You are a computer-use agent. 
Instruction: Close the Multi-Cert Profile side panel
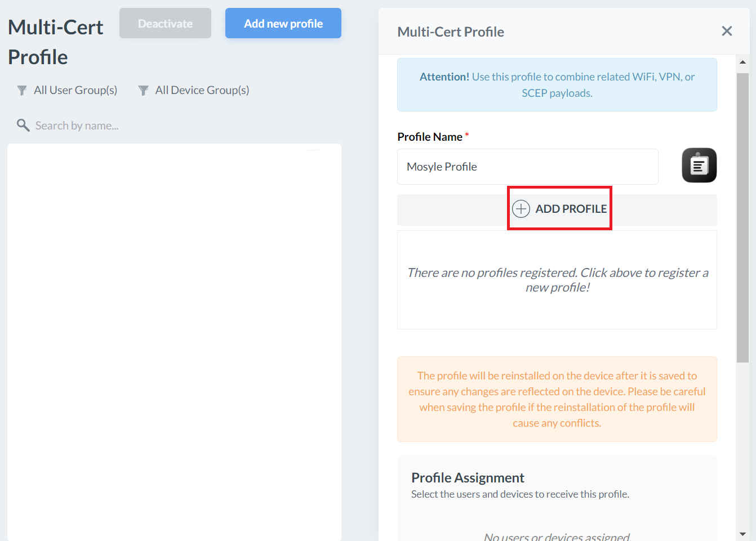click(727, 32)
